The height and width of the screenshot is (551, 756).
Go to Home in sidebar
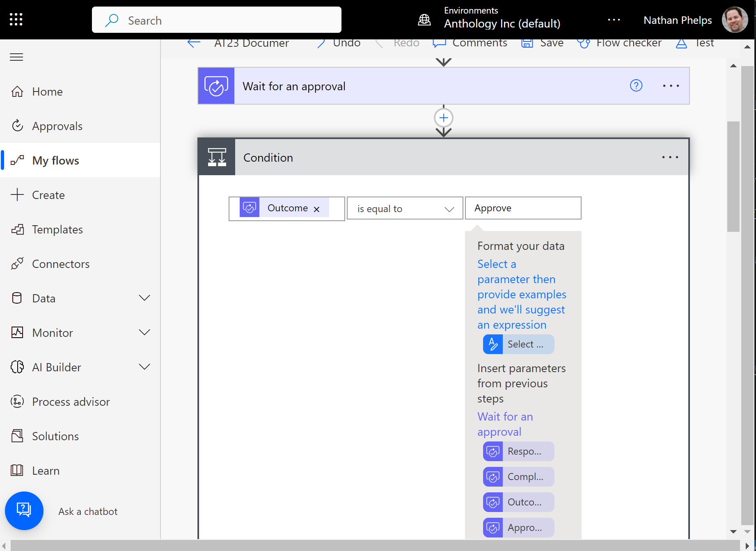pyautogui.click(x=80, y=91)
